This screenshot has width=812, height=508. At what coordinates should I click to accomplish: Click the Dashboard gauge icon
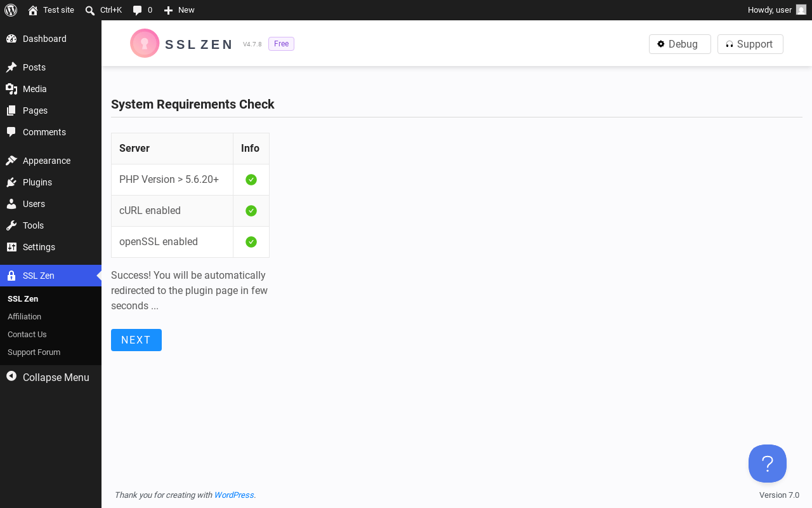click(11, 39)
